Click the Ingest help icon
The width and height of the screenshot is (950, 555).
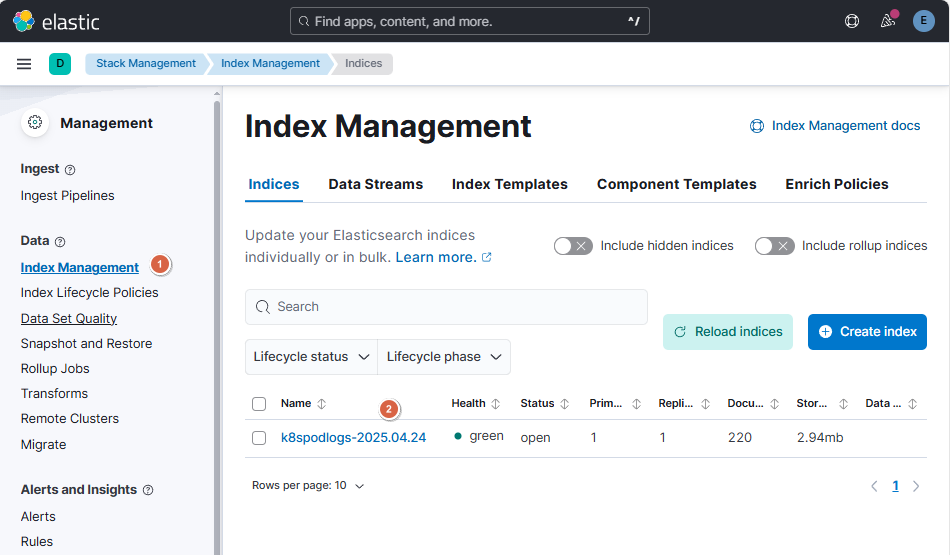[x=70, y=170]
